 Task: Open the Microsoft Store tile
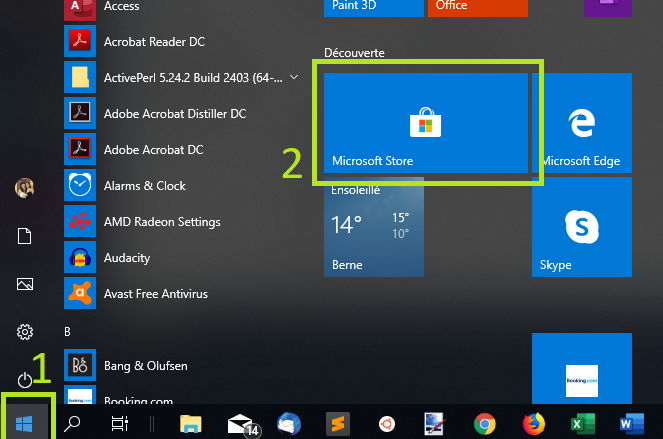(x=426, y=123)
